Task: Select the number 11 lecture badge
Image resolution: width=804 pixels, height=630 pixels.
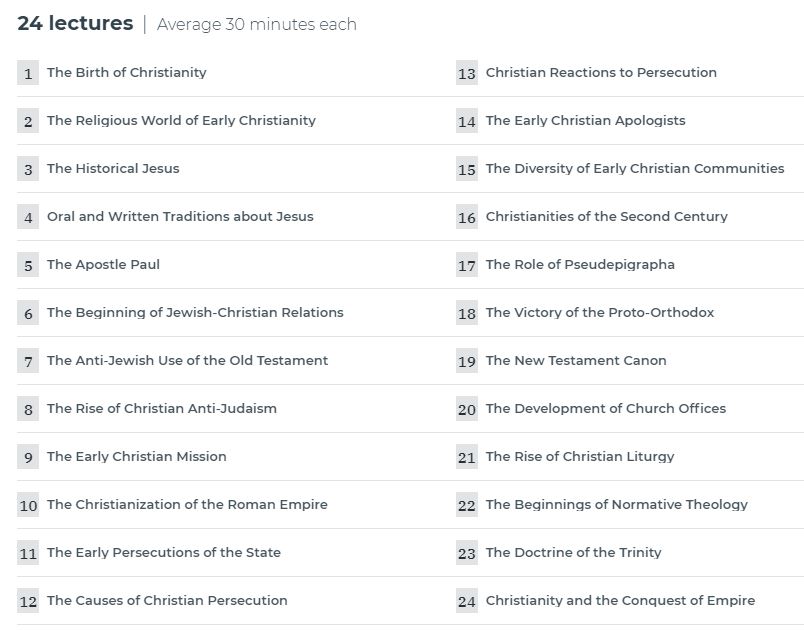Action: point(28,553)
